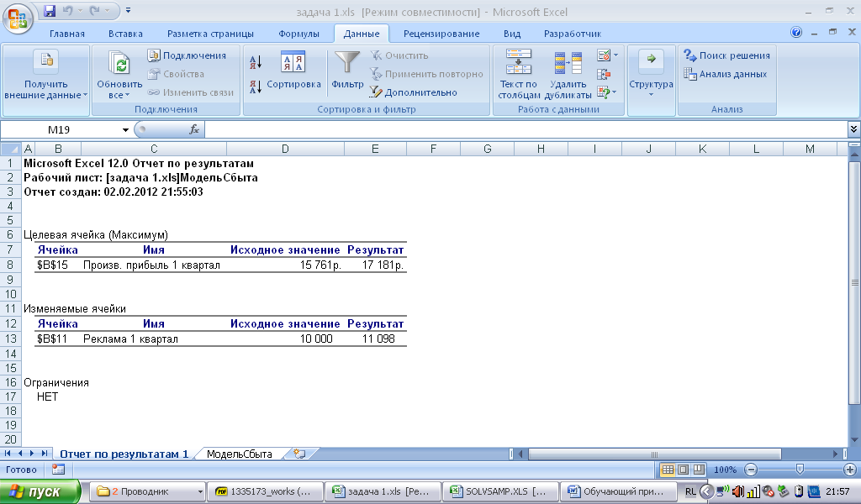Select cell containing 17 181р.
This screenshot has width=861, height=504.
(x=376, y=265)
